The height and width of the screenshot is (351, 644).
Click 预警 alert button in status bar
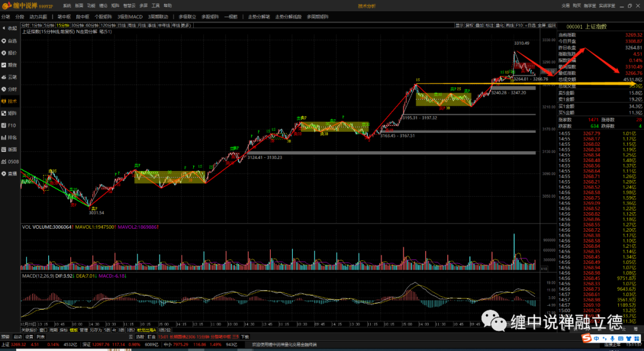[5, 337]
